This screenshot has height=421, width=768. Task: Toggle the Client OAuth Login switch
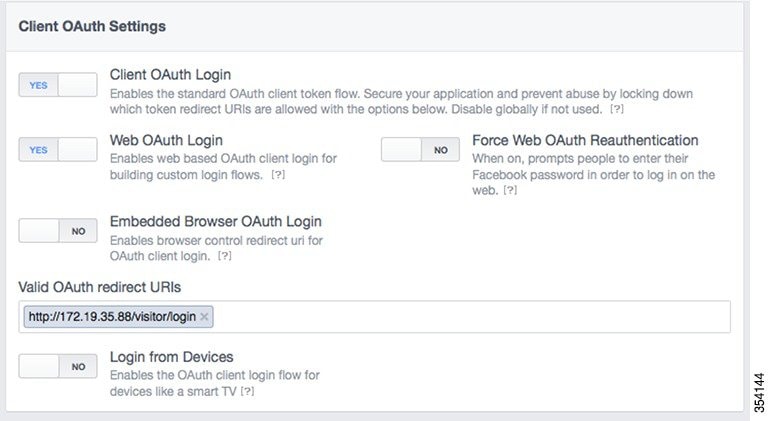(57, 86)
